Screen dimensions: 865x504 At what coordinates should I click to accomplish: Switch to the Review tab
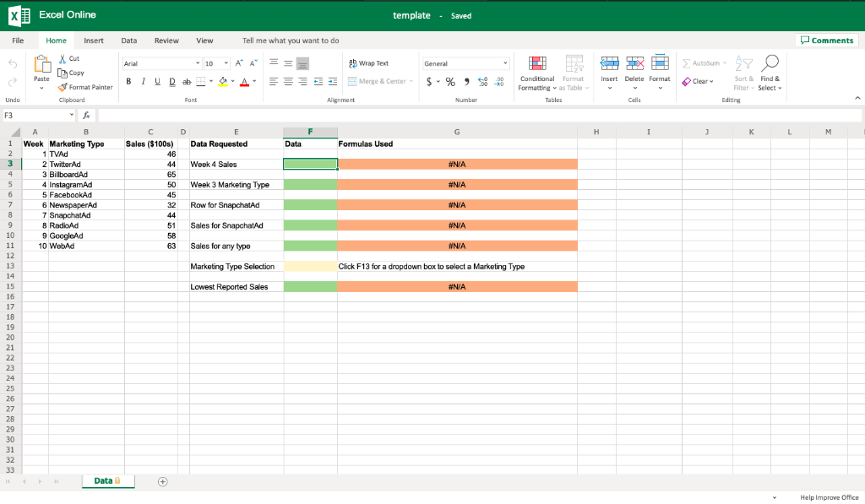tap(166, 41)
